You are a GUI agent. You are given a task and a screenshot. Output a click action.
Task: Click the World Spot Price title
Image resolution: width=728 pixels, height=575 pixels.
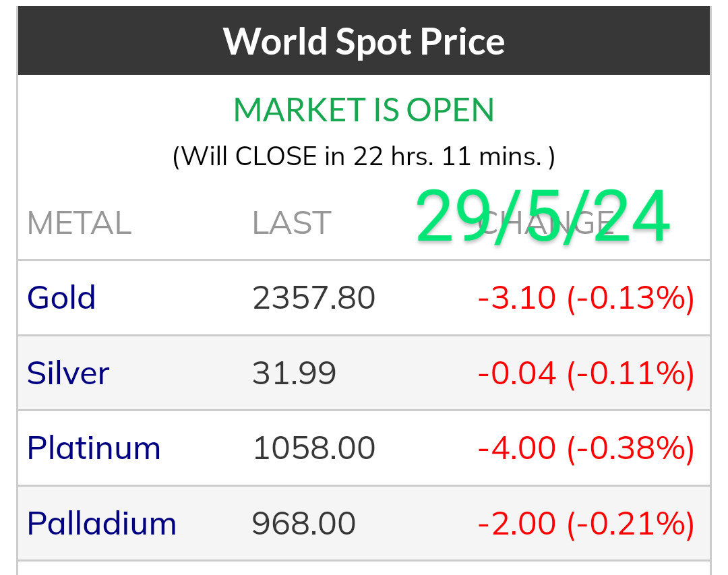point(364,41)
